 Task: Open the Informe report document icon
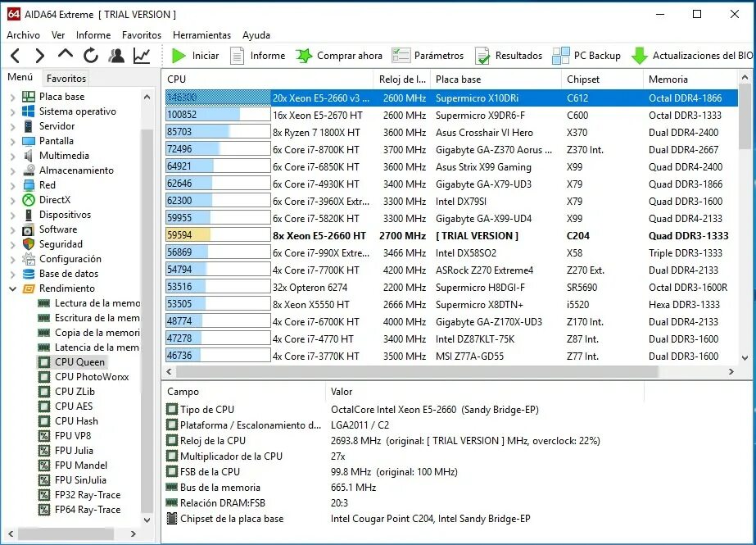(237, 56)
